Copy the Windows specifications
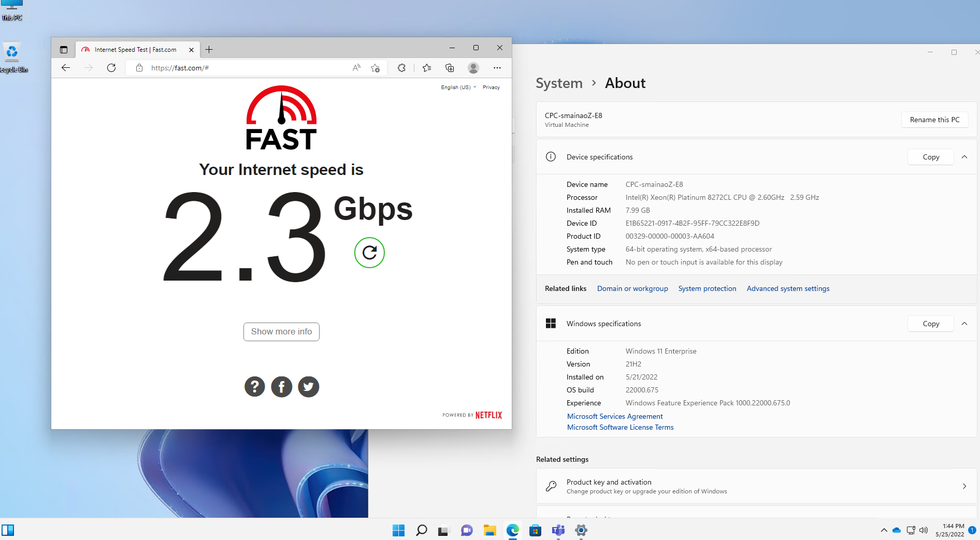Image resolution: width=980 pixels, height=540 pixels. point(931,324)
